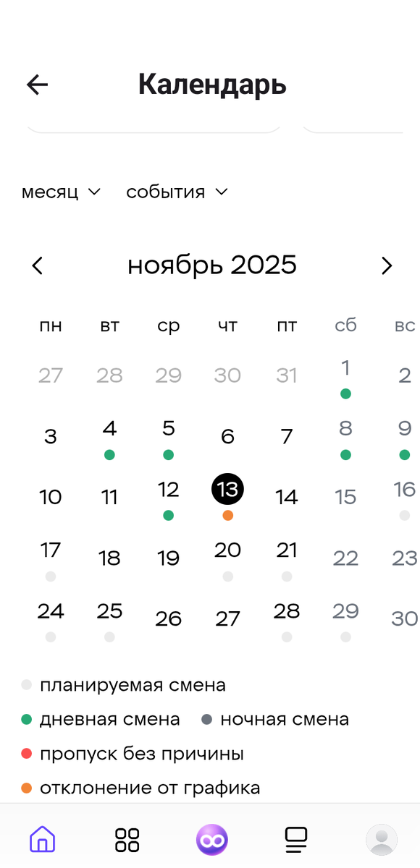420x868 pixels.
Task: Tap the purple infinity logo icon
Action: click(x=210, y=839)
